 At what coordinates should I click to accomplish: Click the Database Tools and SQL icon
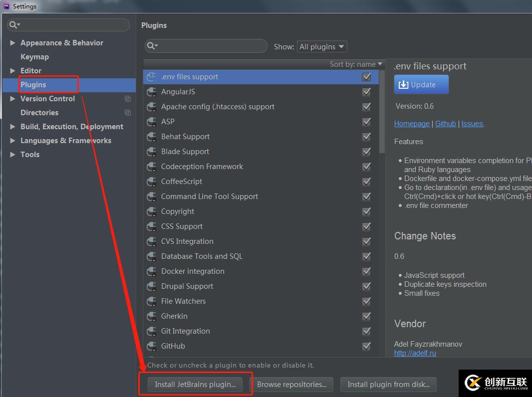(x=151, y=256)
